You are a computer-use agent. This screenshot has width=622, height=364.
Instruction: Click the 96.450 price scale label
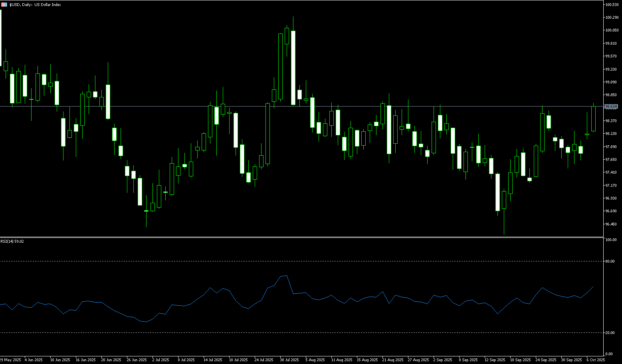coord(611,224)
